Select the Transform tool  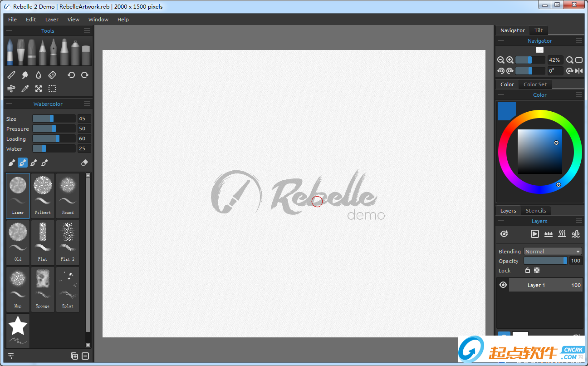click(39, 89)
